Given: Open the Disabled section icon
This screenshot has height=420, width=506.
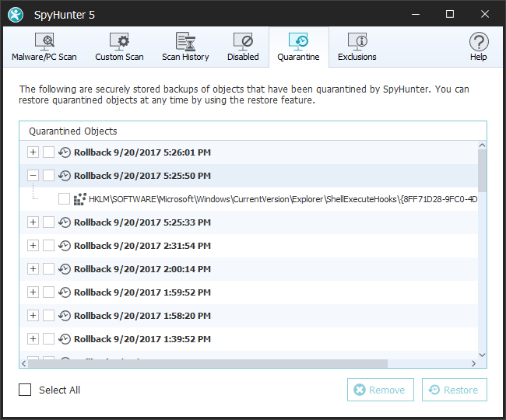Looking at the screenshot, I should 243,41.
